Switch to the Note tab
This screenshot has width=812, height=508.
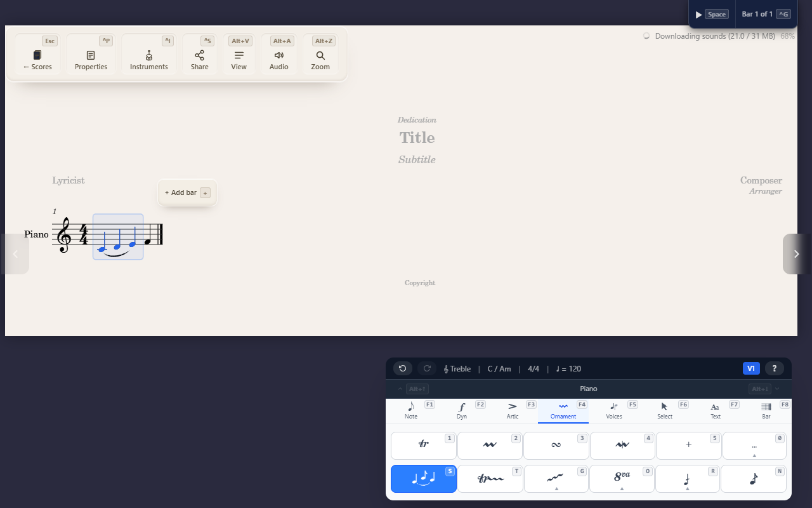click(411, 411)
